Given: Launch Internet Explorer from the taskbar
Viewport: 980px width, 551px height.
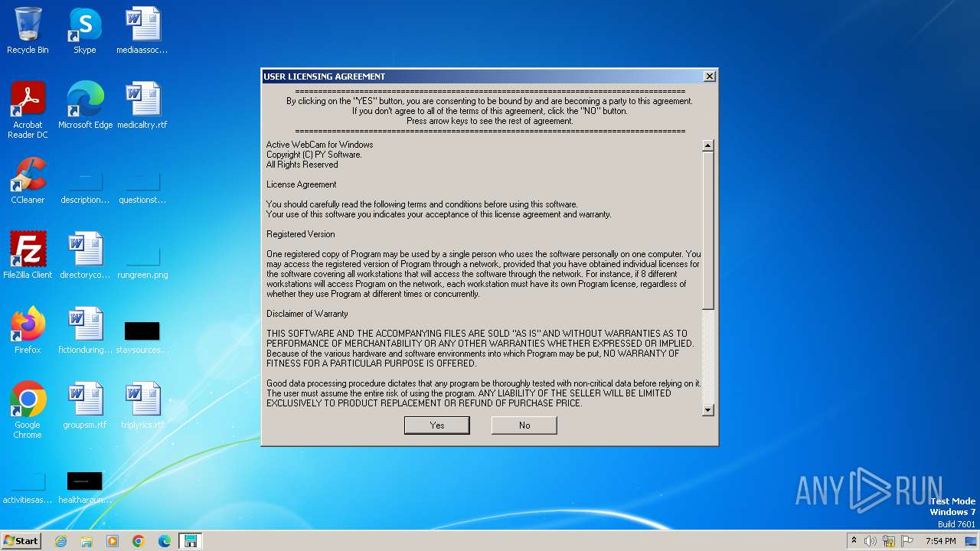Looking at the screenshot, I should coord(60,540).
